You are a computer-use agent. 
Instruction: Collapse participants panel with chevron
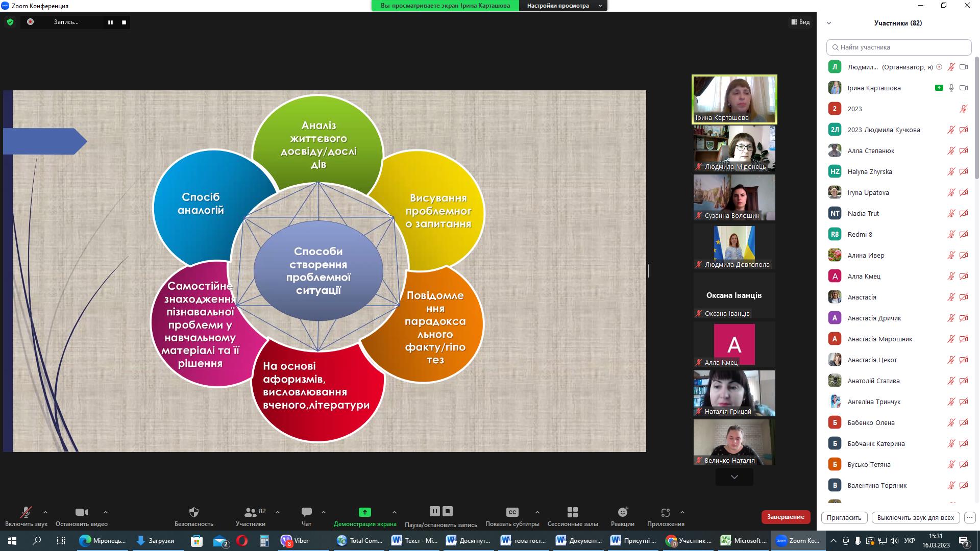click(x=829, y=23)
